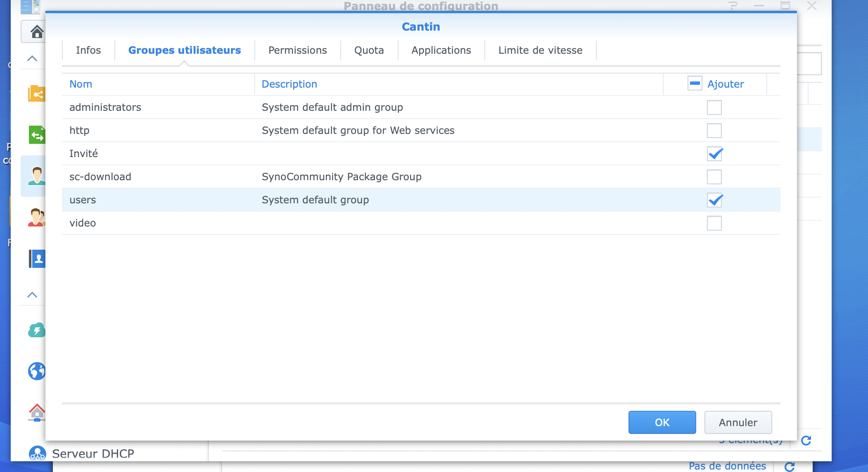Toggle the Ajouter header select-all checkbox

tap(695, 83)
